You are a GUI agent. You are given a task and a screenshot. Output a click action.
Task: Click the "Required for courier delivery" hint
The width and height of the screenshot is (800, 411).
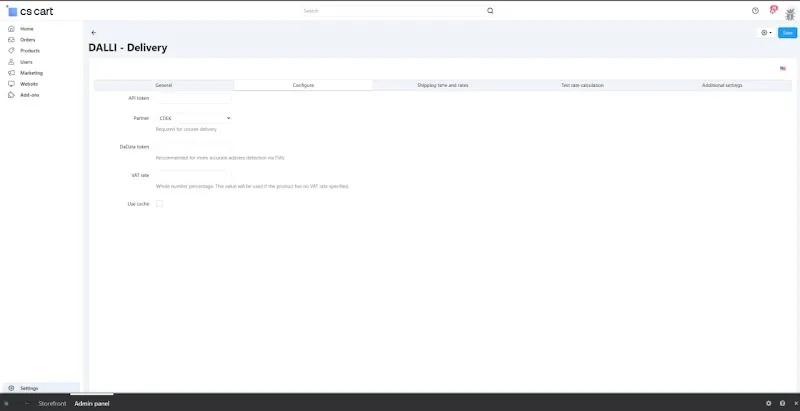click(186, 130)
